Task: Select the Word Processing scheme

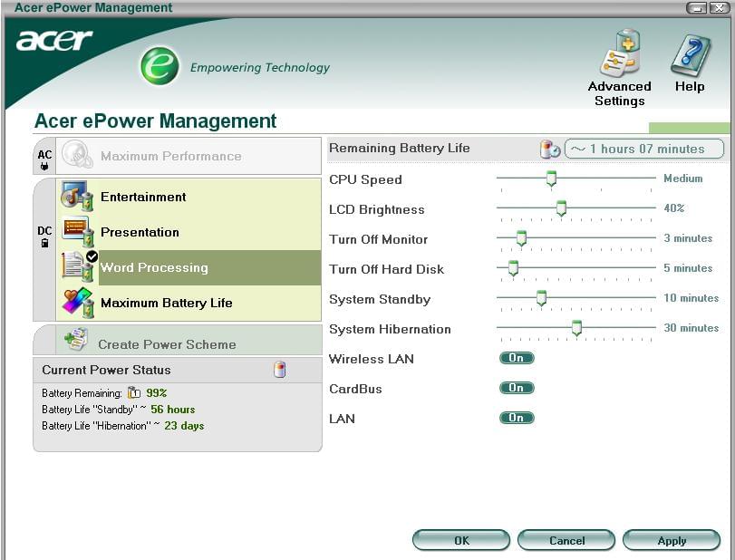Action: [x=189, y=267]
